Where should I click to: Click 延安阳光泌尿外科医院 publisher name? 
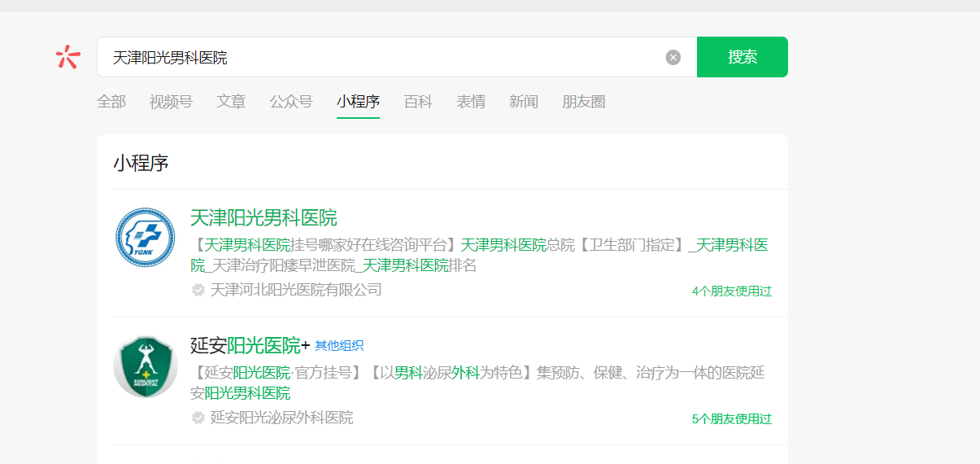[x=282, y=418]
